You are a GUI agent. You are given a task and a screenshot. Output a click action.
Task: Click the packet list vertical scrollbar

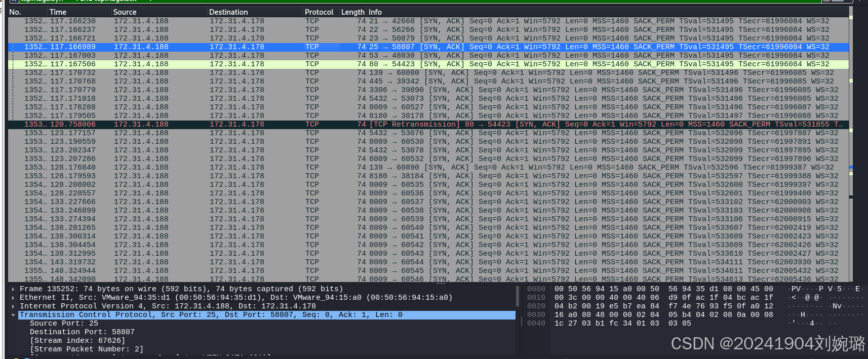(x=851, y=144)
